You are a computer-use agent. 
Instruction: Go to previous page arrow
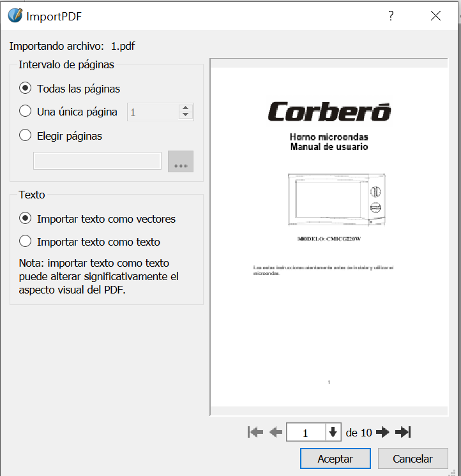point(275,432)
